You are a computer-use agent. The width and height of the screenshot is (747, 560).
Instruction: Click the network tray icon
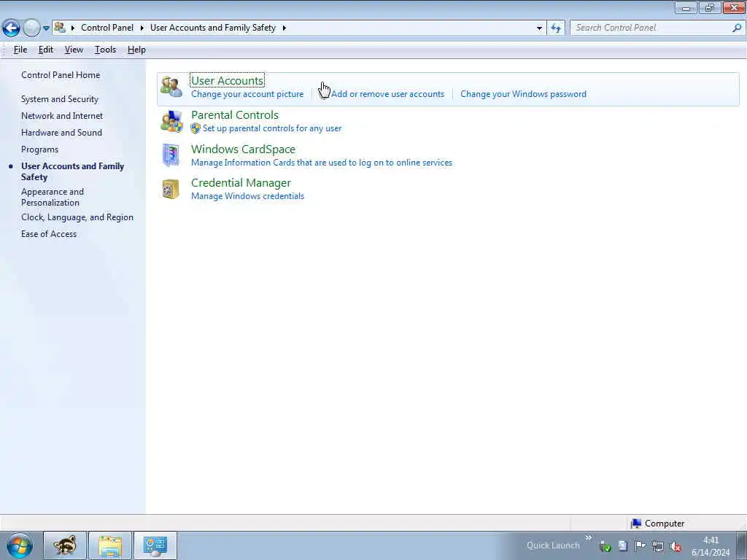(x=658, y=546)
